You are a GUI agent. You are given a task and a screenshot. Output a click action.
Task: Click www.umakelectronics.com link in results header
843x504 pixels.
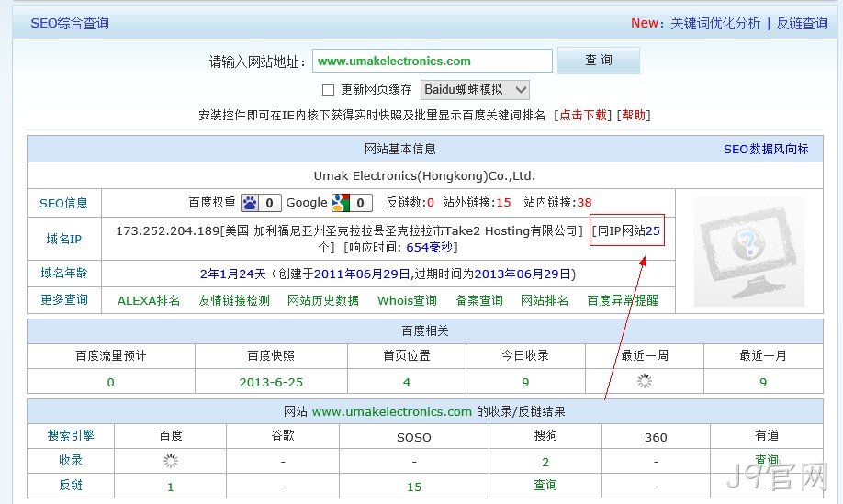pyautogui.click(x=392, y=411)
